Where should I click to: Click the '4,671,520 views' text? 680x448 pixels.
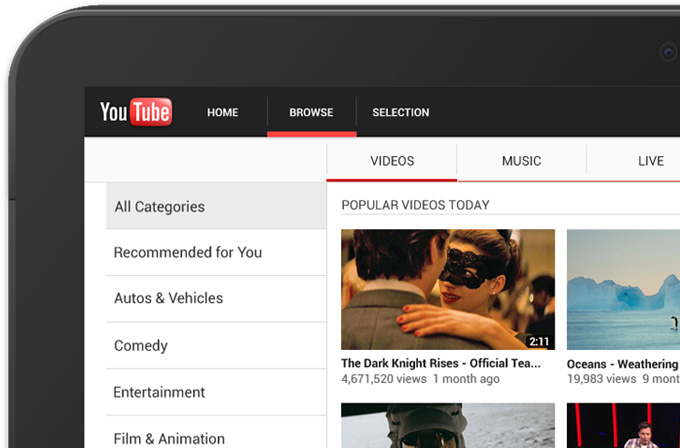point(384,379)
